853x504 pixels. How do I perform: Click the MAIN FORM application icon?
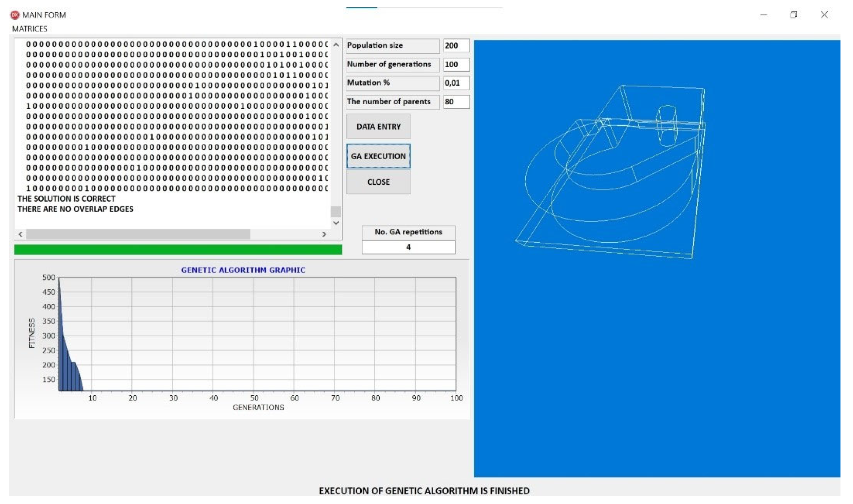(15, 15)
